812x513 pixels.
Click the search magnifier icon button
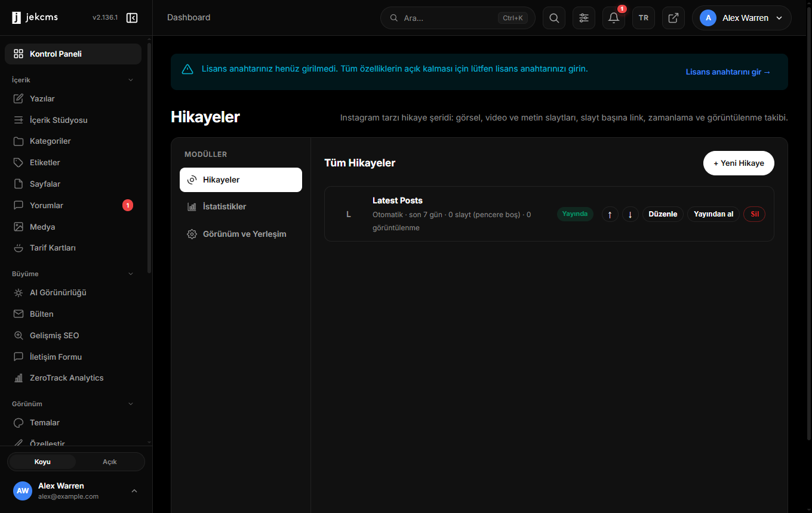tap(554, 18)
